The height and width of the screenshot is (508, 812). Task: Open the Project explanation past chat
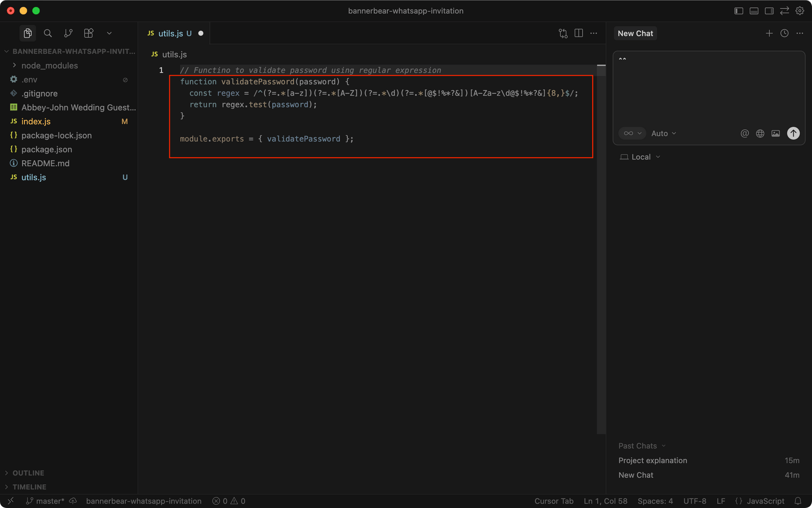coord(652,460)
